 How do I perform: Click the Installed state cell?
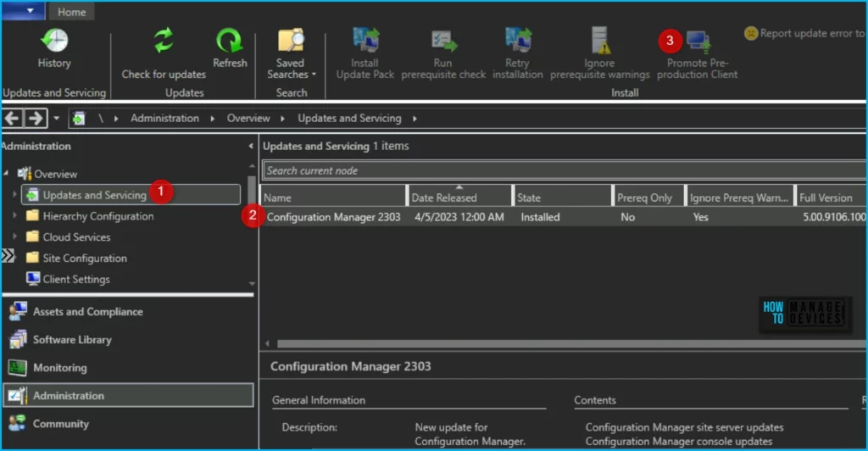pyautogui.click(x=540, y=217)
